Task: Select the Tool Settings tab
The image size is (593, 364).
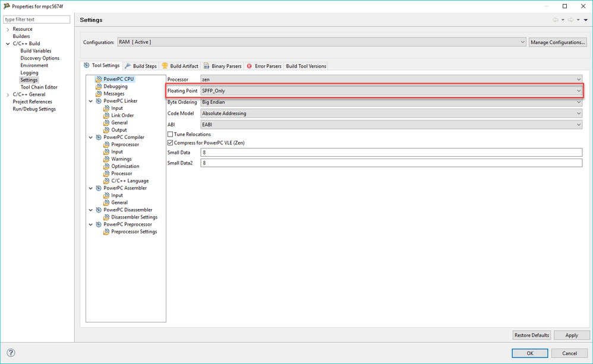Action: pyautogui.click(x=102, y=65)
